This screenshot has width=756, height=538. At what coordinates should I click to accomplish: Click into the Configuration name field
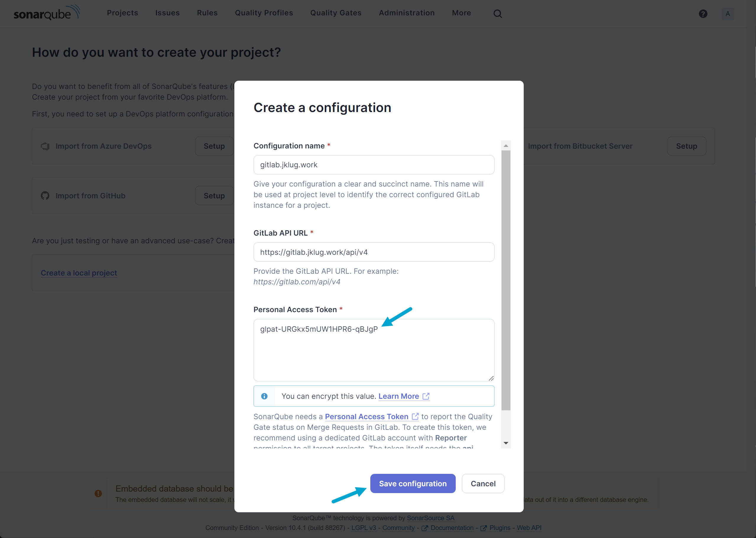click(374, 165)
